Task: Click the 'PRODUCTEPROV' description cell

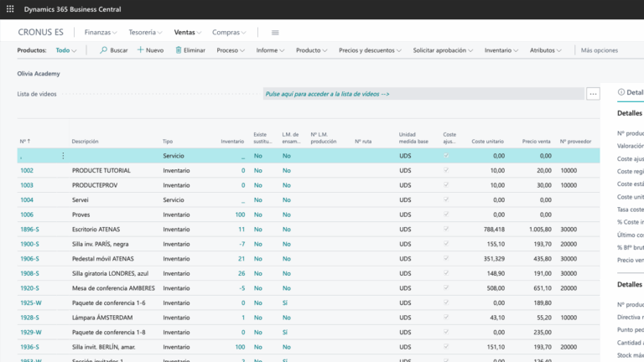Action: (95, 185)
